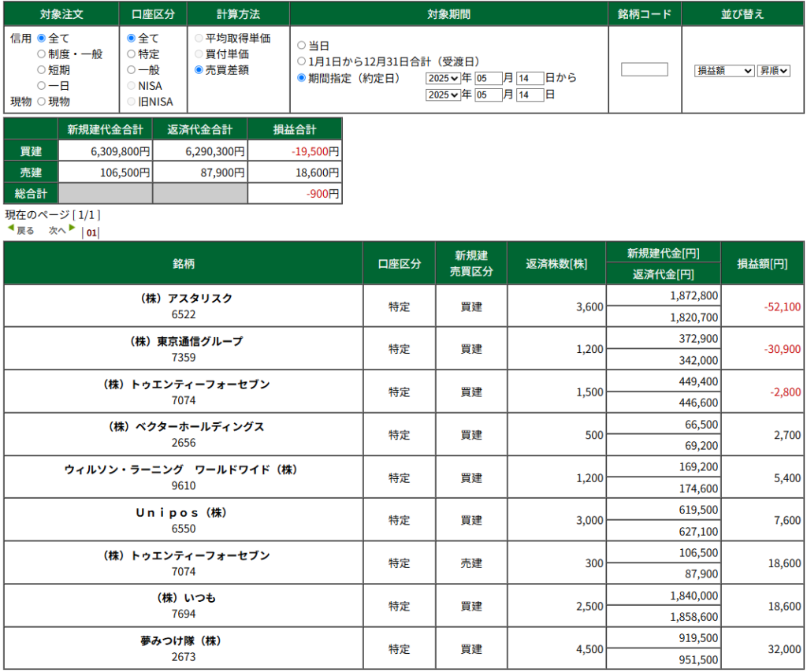Click loss value -2,800
The height and width of the screenshot is (672, 807).
tap(786, 392)
